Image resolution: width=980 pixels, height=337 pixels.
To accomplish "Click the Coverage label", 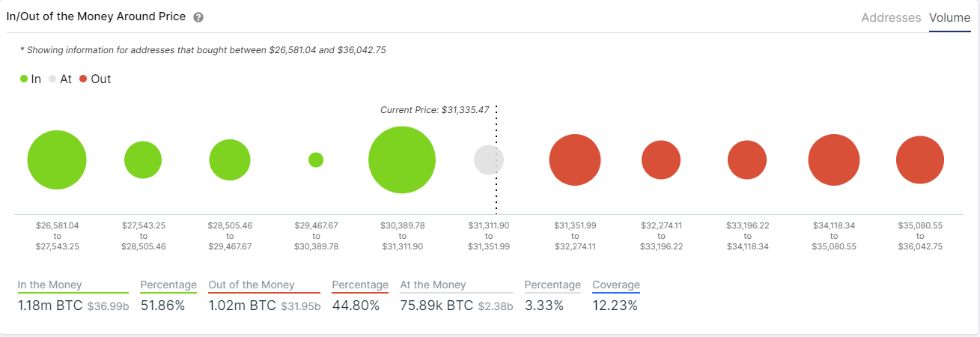I will (x=616, y=285).
